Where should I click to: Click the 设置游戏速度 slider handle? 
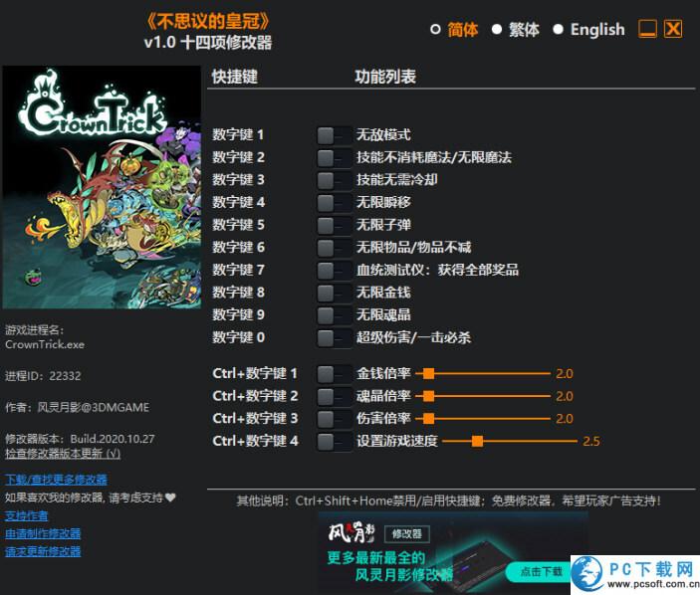(x=478, y=441)
